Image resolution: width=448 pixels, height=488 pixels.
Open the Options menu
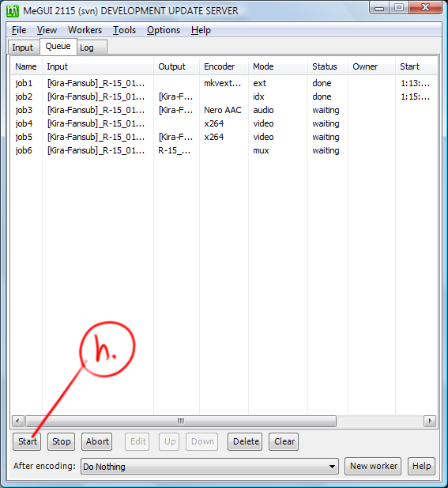tap(164, 30)
